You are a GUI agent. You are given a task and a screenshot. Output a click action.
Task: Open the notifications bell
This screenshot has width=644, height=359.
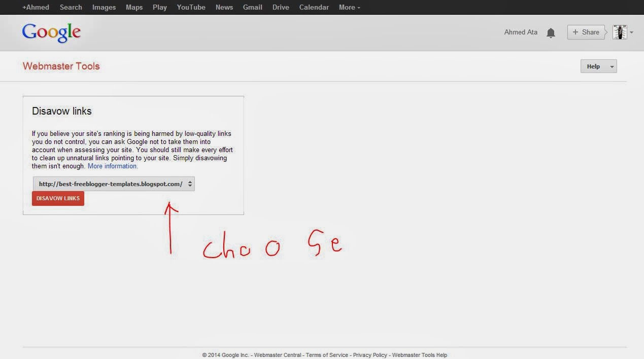551,32
